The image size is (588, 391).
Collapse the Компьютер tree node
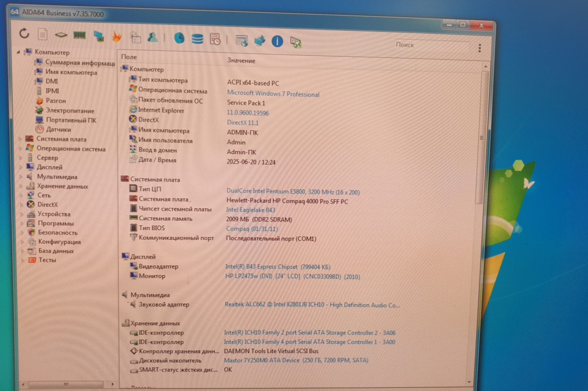(18, 52)
